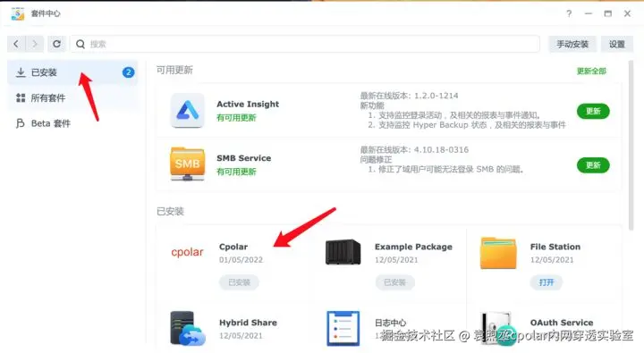Select 所有套件 in the sidebar

point(72,97)
